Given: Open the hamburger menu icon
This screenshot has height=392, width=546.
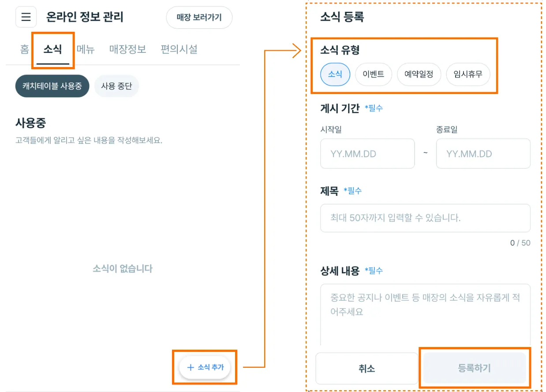Looking at the screenshot, I should [26, 17].
